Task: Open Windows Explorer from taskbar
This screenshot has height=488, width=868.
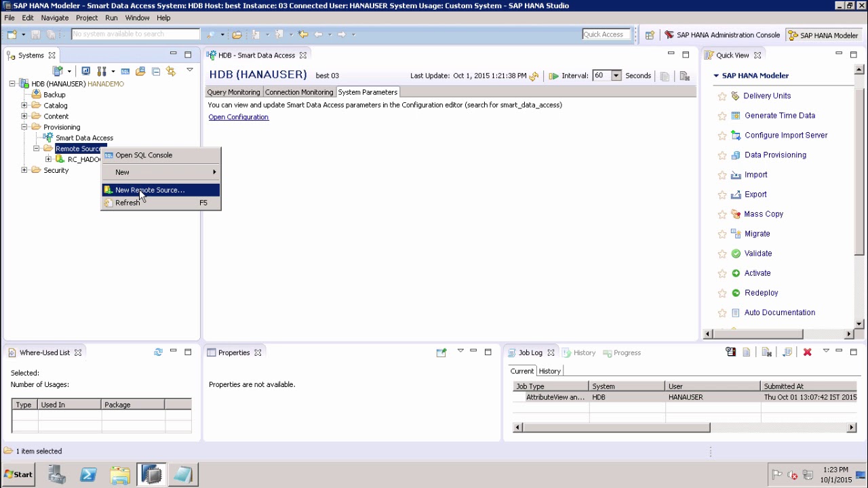Action: coord(119,474)
